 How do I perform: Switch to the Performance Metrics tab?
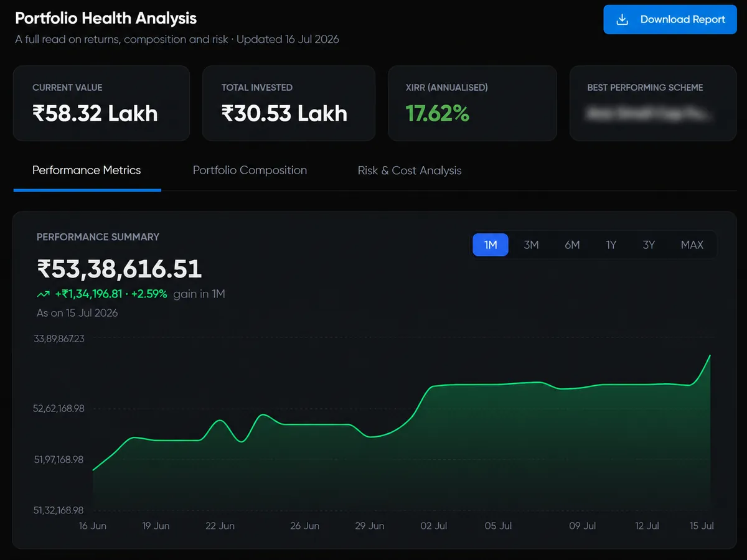click(87, 170)
